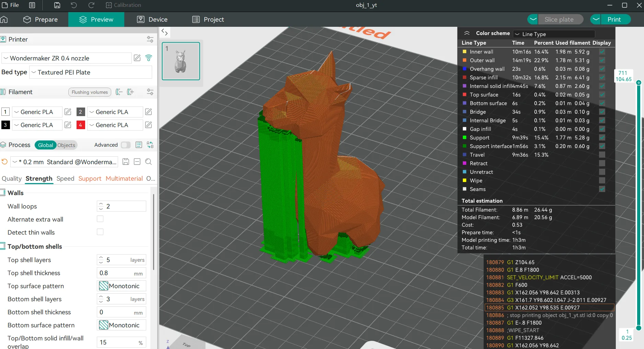Screen dimensions: 644x349
Task: Open the Print options dropdown arrow
Action: click(596, 20)
